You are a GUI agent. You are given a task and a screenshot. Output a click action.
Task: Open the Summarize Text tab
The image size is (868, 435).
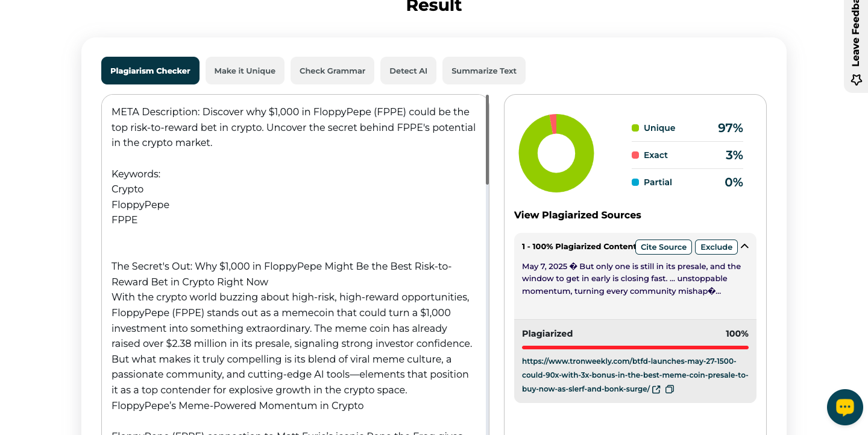pos(484,71)
